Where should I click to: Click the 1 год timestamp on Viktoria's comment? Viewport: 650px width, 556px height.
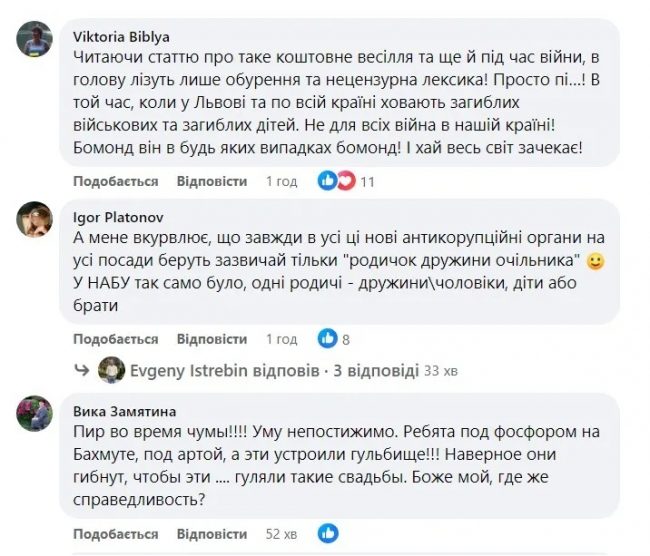pyautogui.click(x=281, y=182)
